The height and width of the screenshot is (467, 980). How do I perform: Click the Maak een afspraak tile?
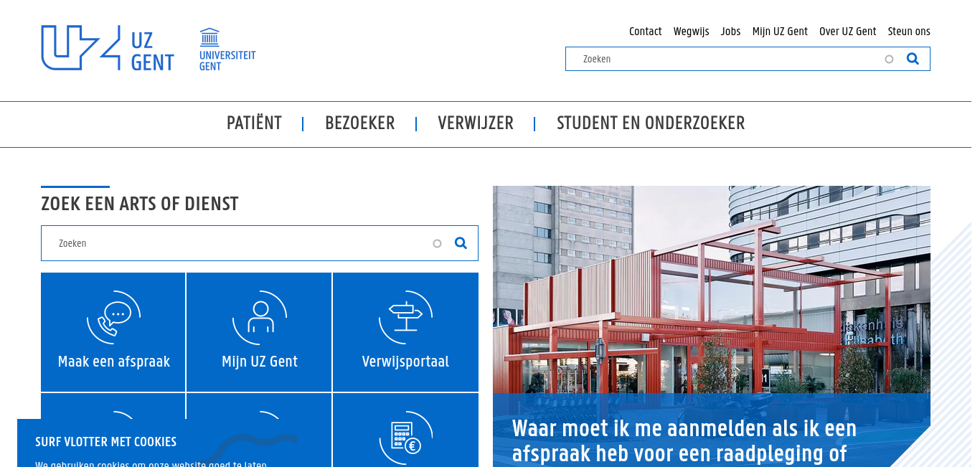click(x=113, y=332)
